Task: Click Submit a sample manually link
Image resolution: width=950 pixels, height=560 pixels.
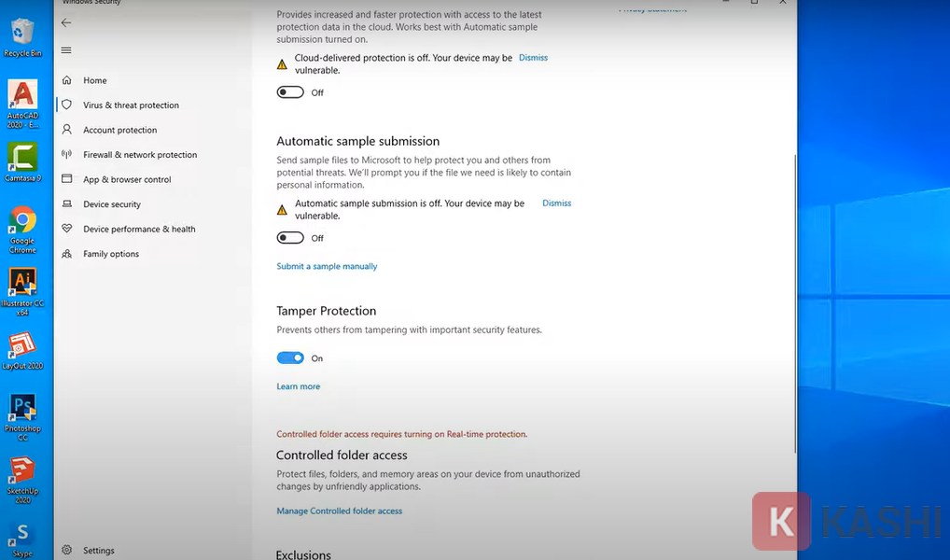Action: pos(327,267)
